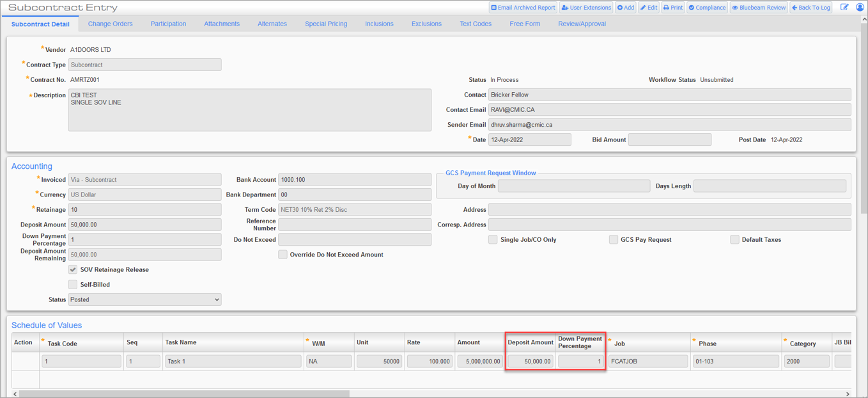Click the Phase cell 01-103
The height and width of the screenshot is (398, 868).
tap(736, 362)
